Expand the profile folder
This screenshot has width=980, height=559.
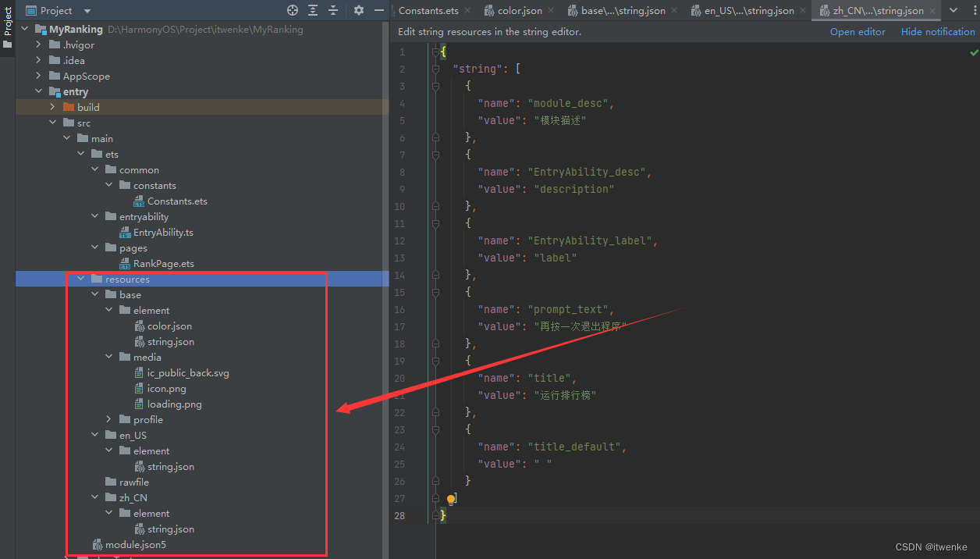(x=109, y=420)
